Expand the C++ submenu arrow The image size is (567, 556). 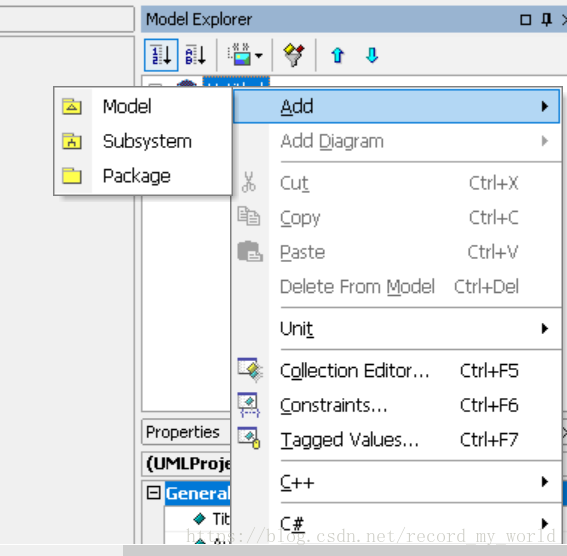[x=545, y=482]
